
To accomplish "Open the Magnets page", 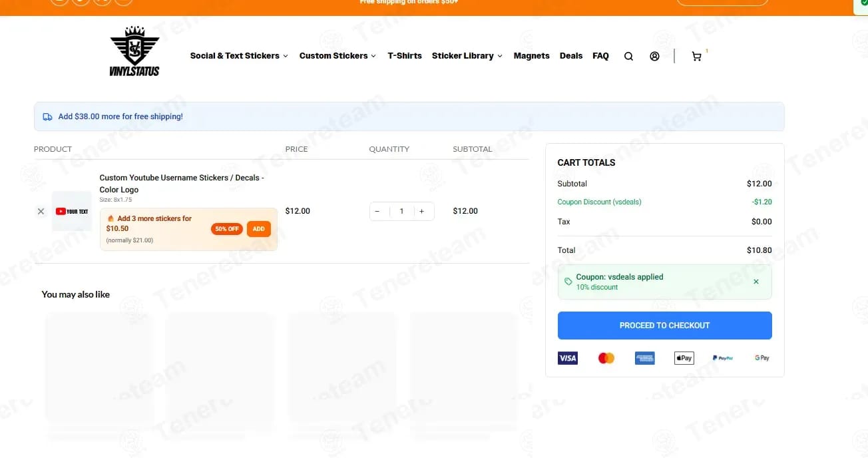I will pyautogui.click(x=531, y=56).
